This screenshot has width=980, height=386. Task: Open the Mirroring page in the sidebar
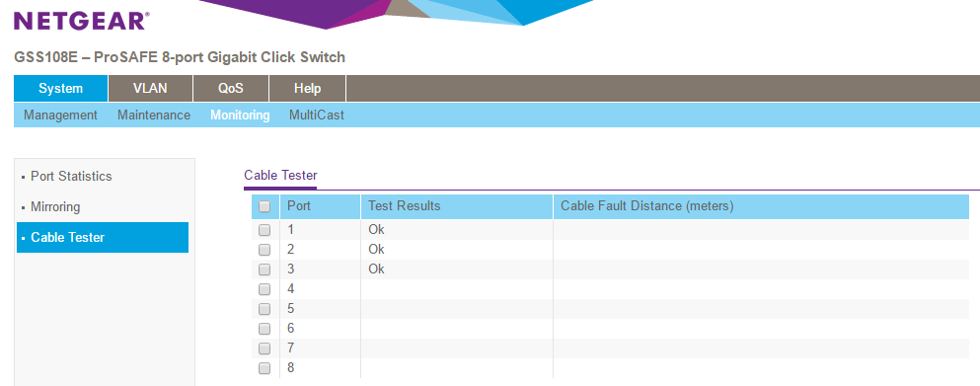point(55,206)
